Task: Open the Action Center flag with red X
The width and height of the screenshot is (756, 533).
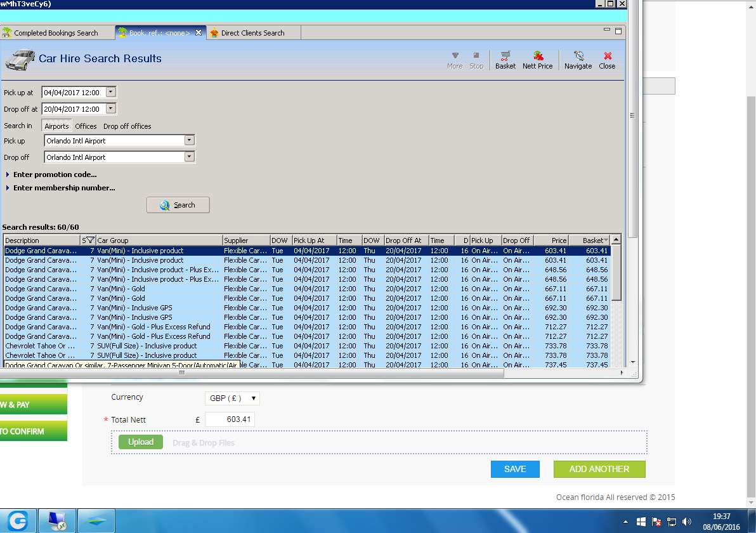Action: (x=656, y=522)
